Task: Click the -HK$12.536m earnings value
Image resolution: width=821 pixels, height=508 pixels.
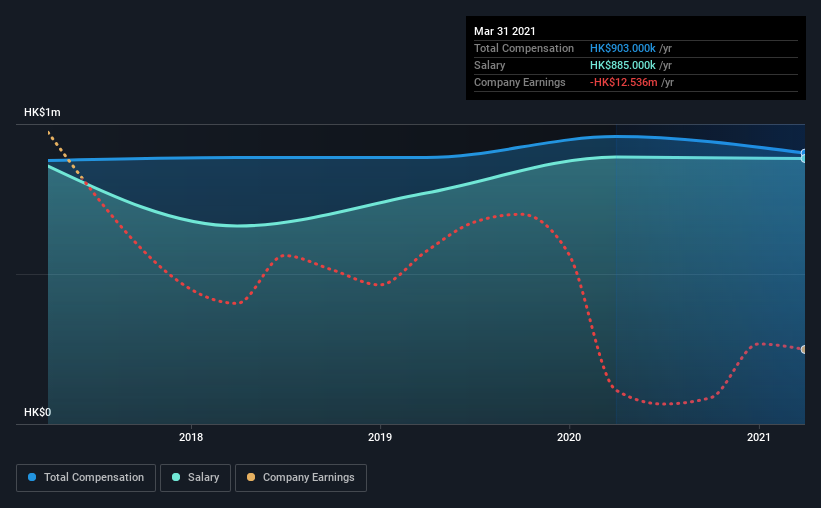Action: click(623, 82)
